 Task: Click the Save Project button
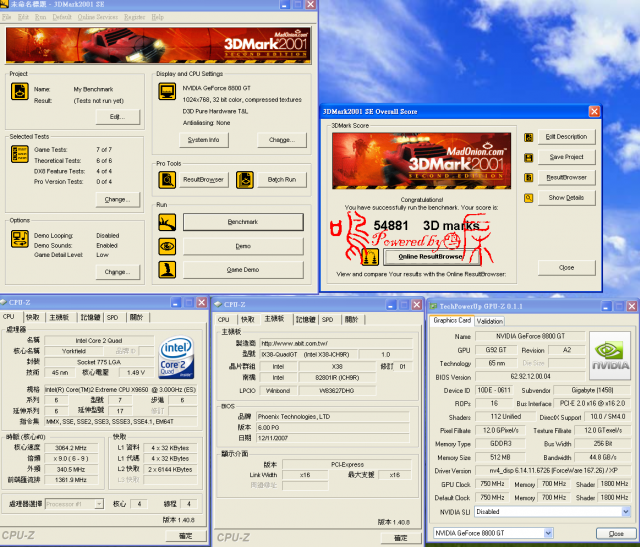tap(567, 157)
